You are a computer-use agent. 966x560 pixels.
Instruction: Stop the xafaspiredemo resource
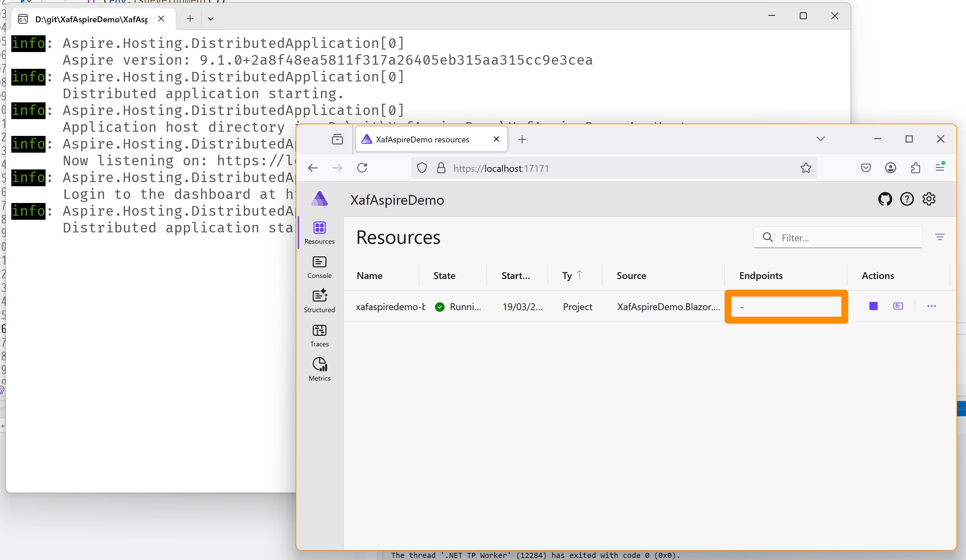click(873, 306)
